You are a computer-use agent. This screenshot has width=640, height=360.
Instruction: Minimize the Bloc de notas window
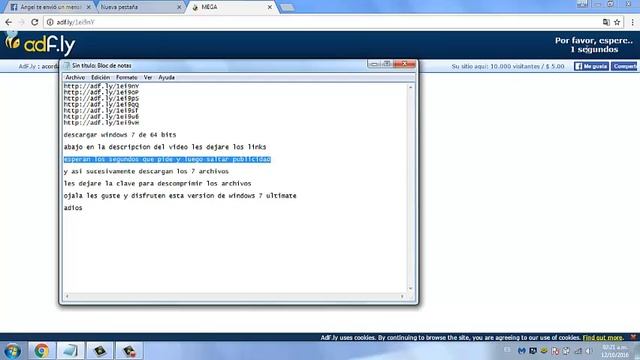373,64
